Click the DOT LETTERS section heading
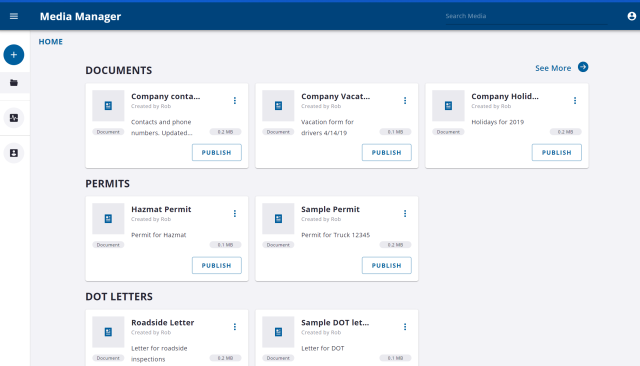640x366 pixels. pyautogui.click(x=119, y=297)
